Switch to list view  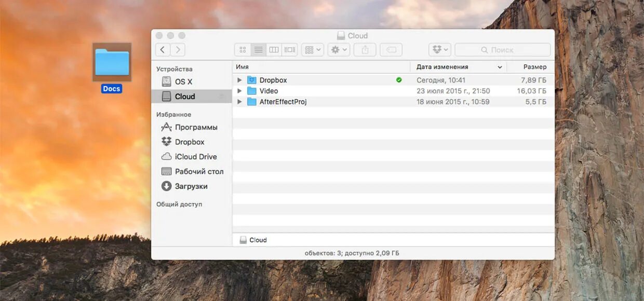coord(258,50)
